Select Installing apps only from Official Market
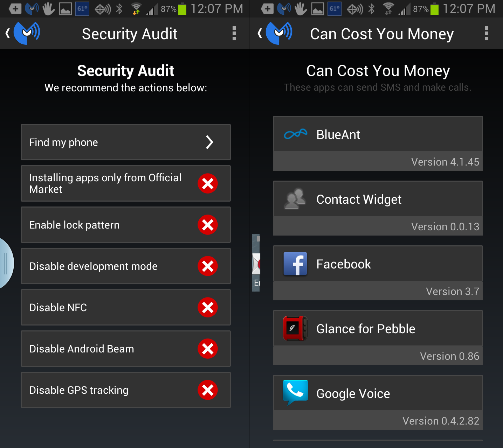This screenshot has height=448, width=503. [x=105, y=183]
